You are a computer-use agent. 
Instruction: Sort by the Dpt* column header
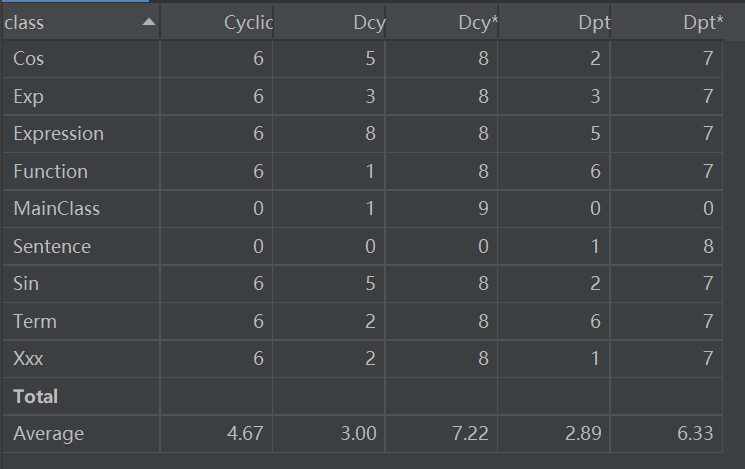click(706, 22)
